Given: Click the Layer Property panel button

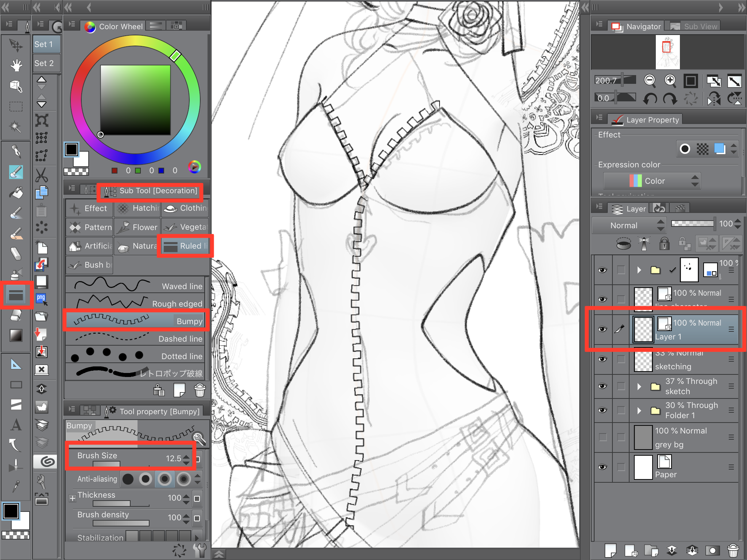Looking at the screenshot, I should pos(642,118).
